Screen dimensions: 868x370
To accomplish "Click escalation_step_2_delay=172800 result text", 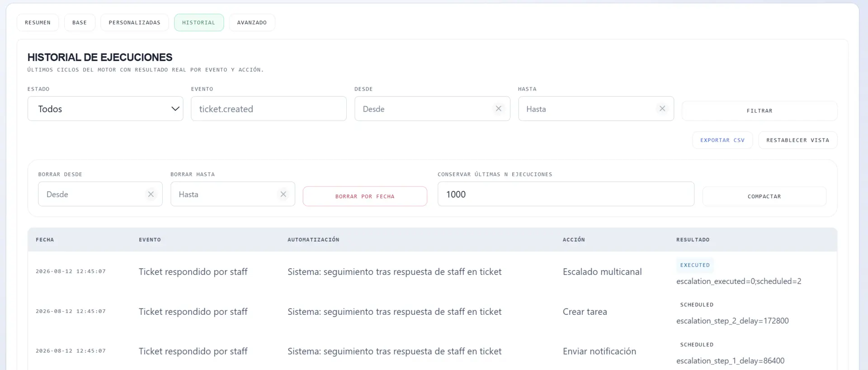I will click(x=732, y=321).
